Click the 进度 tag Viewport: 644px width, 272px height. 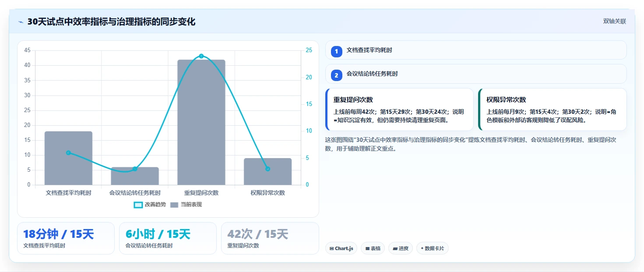[401, 248]
